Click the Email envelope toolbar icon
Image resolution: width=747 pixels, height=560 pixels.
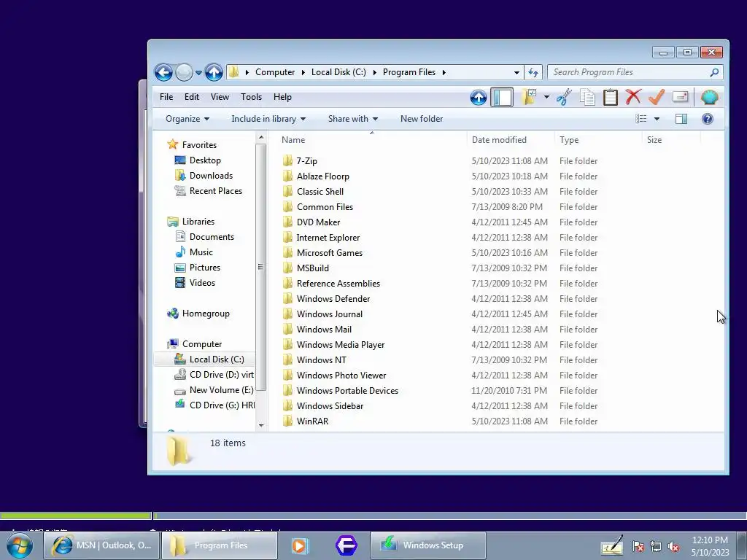[x=681, y=97]
